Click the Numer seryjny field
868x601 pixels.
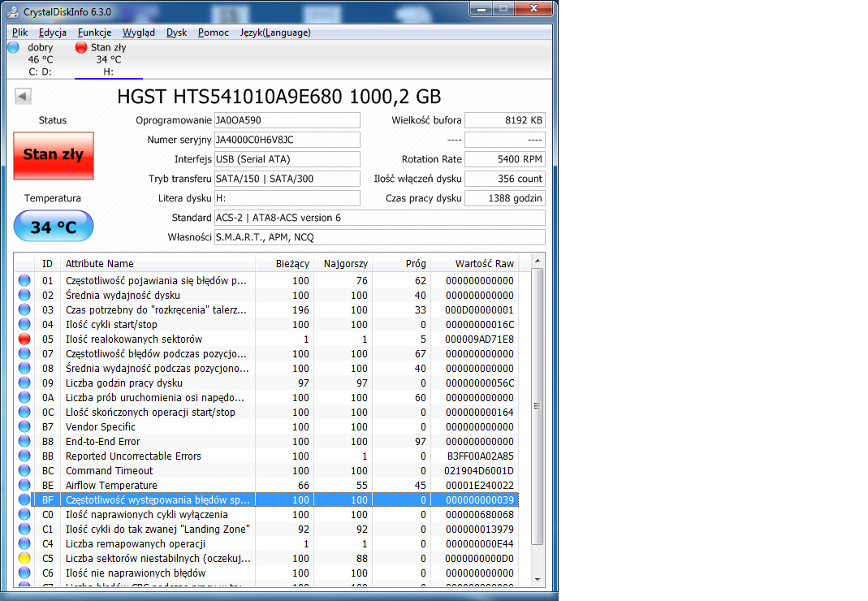coord(287,140)
